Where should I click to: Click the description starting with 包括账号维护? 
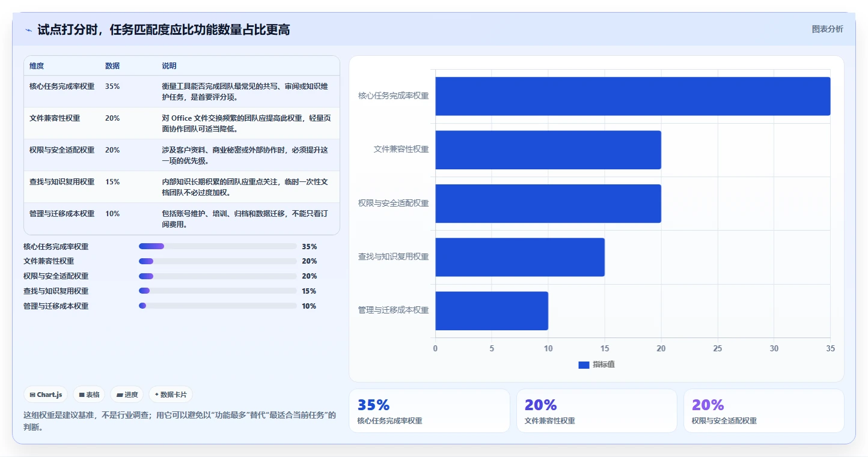(x=245, y=219)
